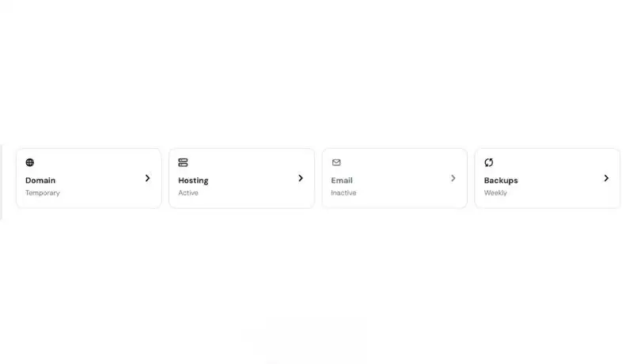
Task: Click the sync arrows icon above Backups
Action: tap(489, 162)
